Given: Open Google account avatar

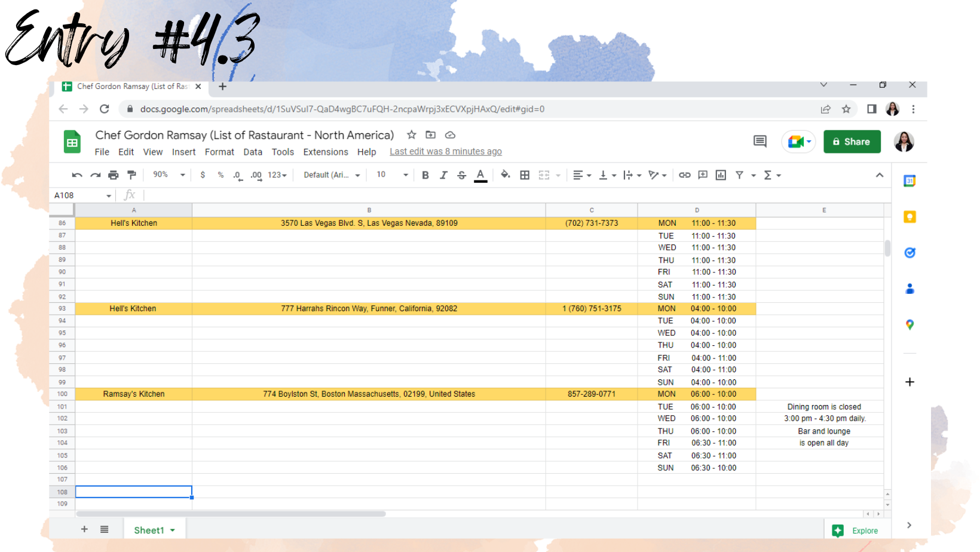Looking at the screenshot, I should pos(904,142).
